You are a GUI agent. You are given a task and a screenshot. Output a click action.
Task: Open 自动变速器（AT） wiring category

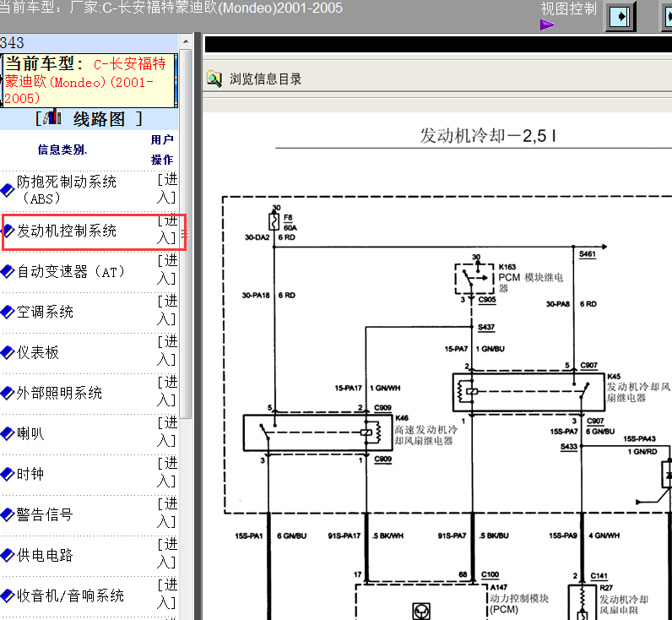[x=71, y=271]
